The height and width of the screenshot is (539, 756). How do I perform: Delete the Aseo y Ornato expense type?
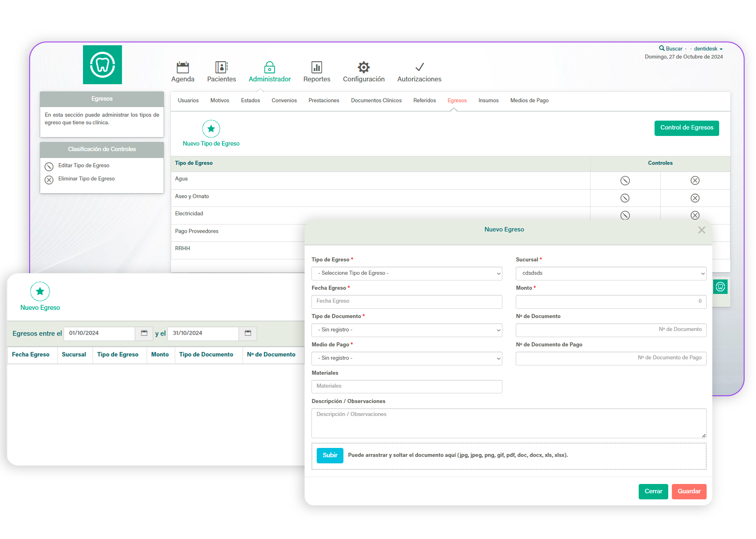tap(695, 198)
